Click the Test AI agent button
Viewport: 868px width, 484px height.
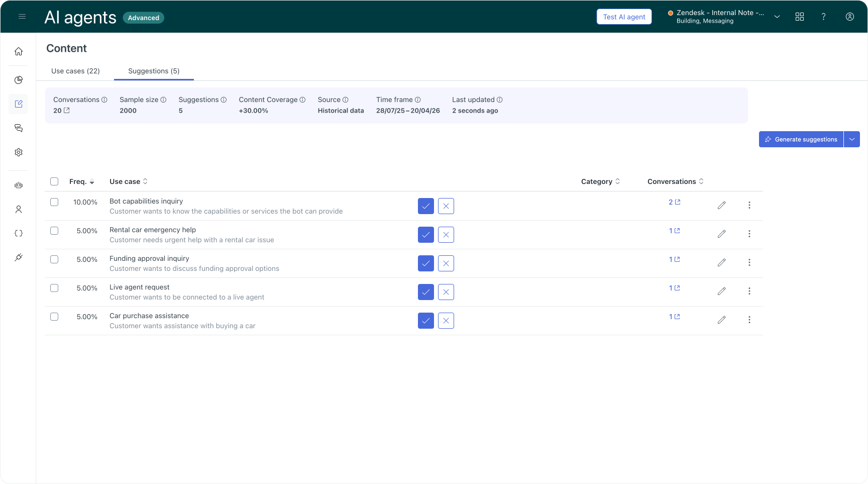(x=624, y=17)
